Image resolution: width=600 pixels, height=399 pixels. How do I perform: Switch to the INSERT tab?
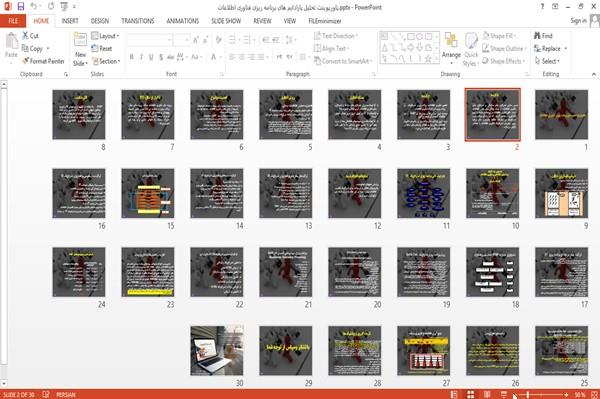tap(70, 21)
